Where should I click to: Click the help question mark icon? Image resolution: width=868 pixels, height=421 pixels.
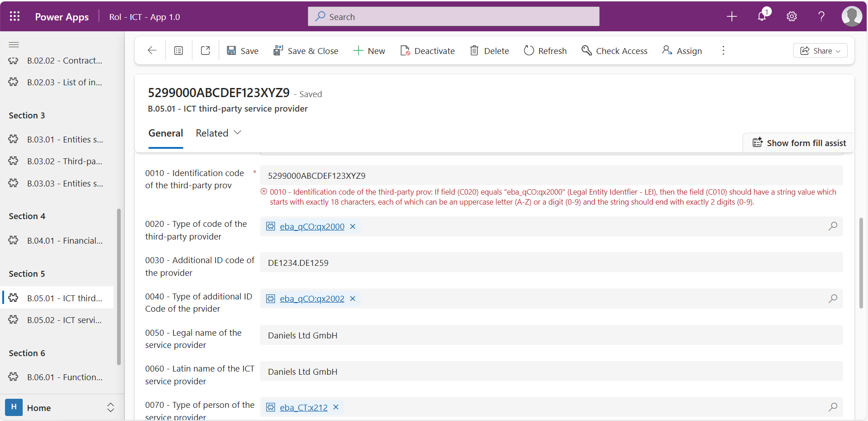click(821, 17)
